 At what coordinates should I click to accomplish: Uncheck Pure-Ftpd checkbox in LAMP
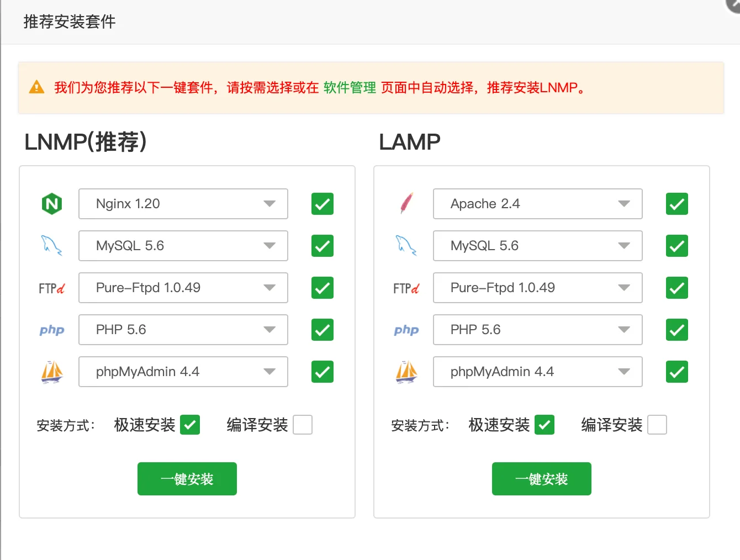[677, 288]
